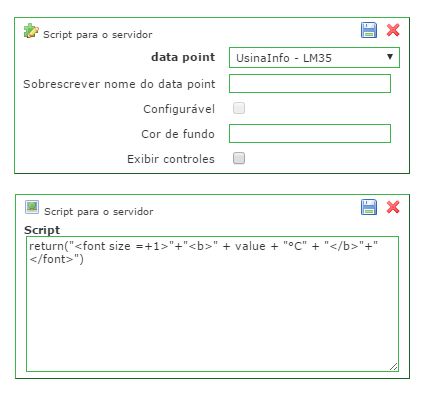The width and height of the screenshot is (426, 394).
Task: Save the data point settings with the floppy icon
Action: [x=369, y=30]
